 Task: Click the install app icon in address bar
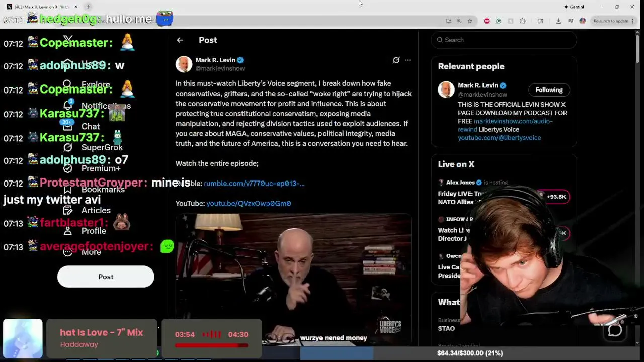(x=448, y=21)
